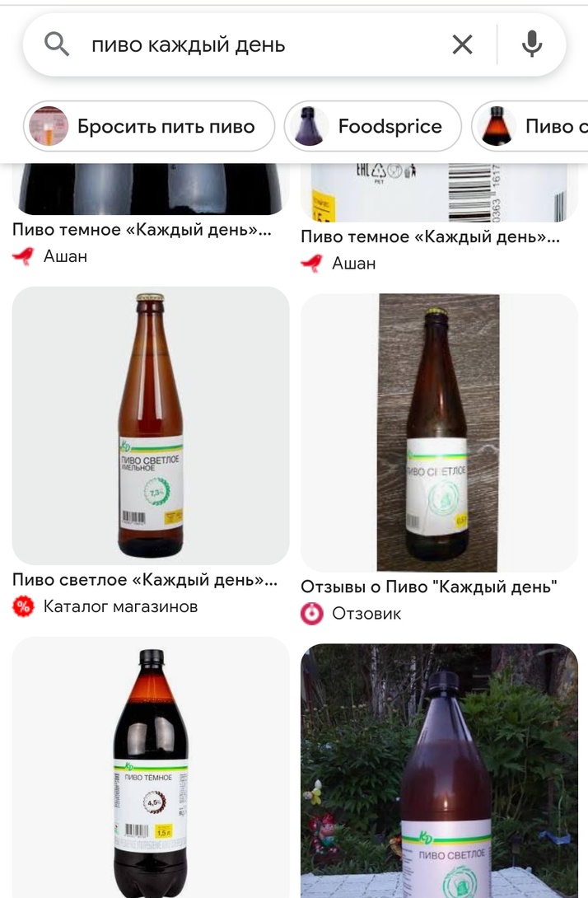The width and height of the screenshot is (588, 898).
Task: Open the "Отзывы о Пиво Каждый день" result title
Action: point(429,587)
